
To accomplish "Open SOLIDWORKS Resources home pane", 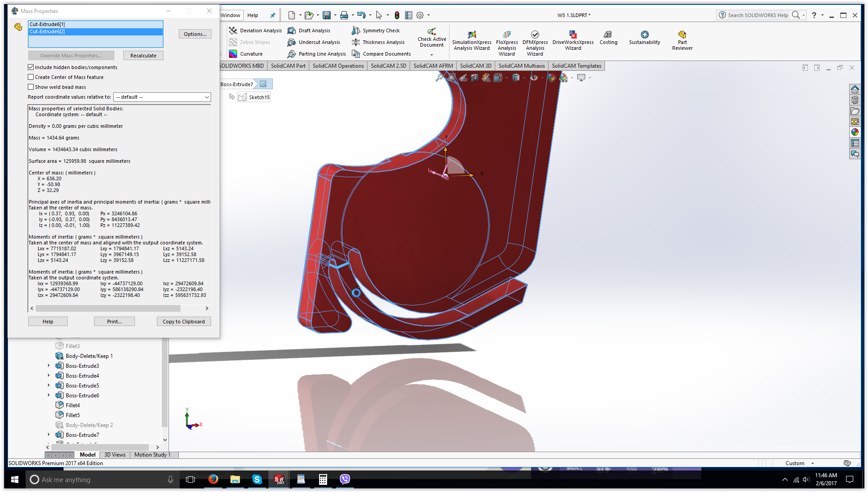I will pyautogui.click(x=855, y=89).
